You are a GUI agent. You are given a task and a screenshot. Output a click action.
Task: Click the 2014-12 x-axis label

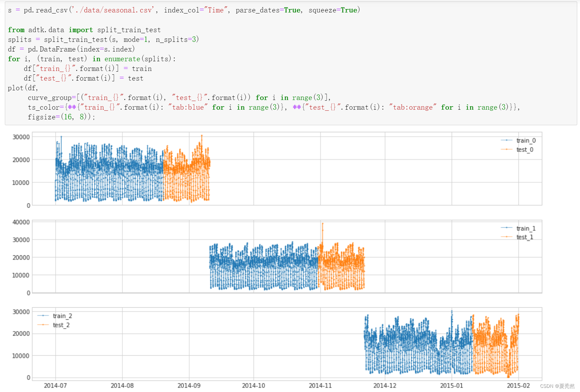coord(385,385)
